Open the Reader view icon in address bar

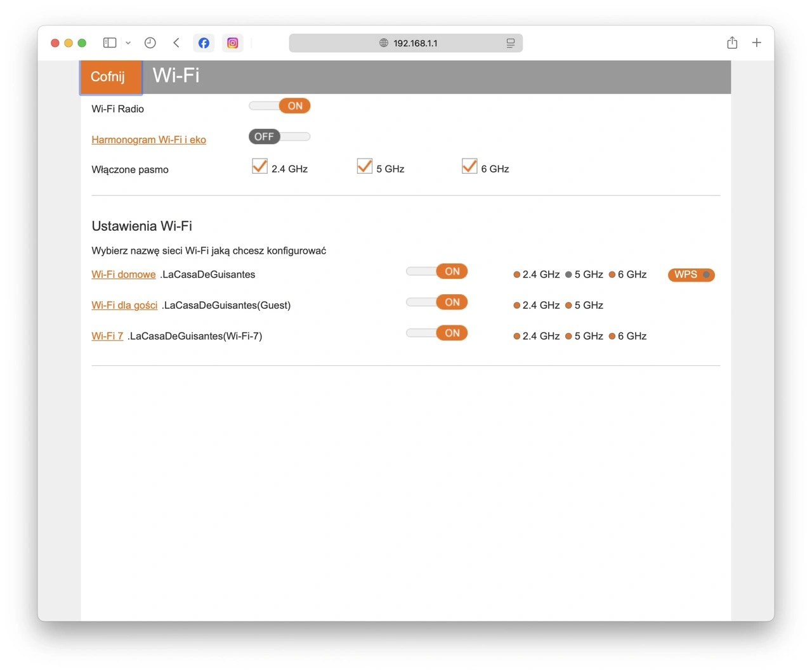[x=511, y=42]
